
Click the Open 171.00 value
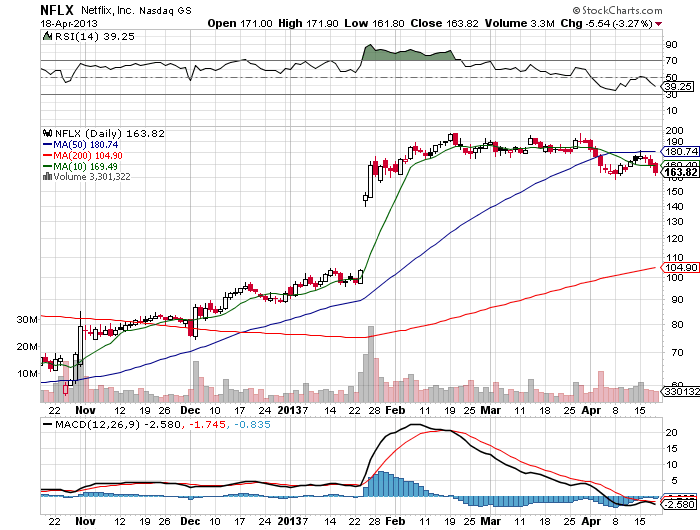pyautogui.click(x=240, y=23)
